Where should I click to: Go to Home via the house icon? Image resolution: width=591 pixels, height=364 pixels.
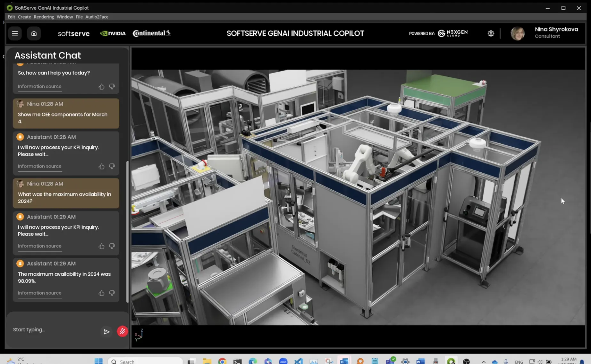(34, 33)
